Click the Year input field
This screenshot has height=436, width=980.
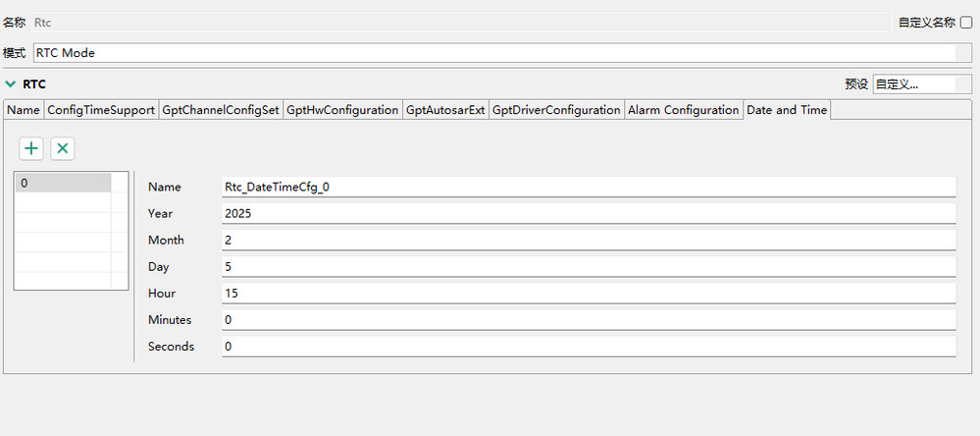[589, 213]
